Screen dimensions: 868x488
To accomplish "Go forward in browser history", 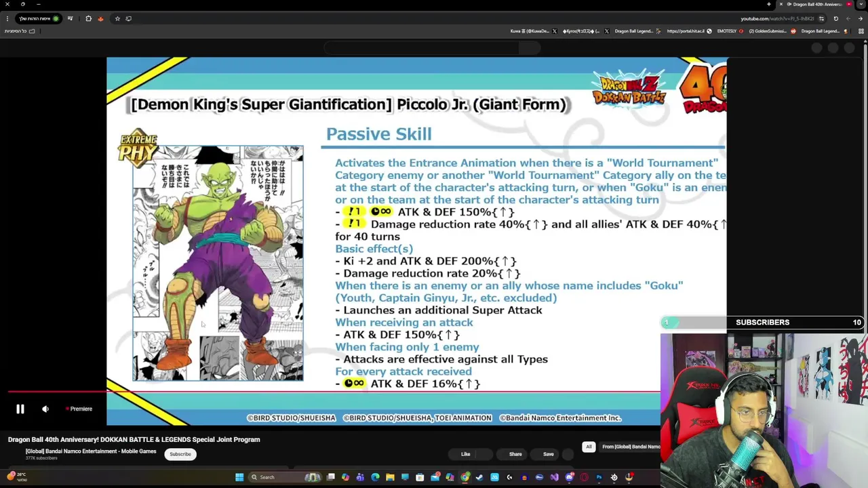I will pos(848,18).
